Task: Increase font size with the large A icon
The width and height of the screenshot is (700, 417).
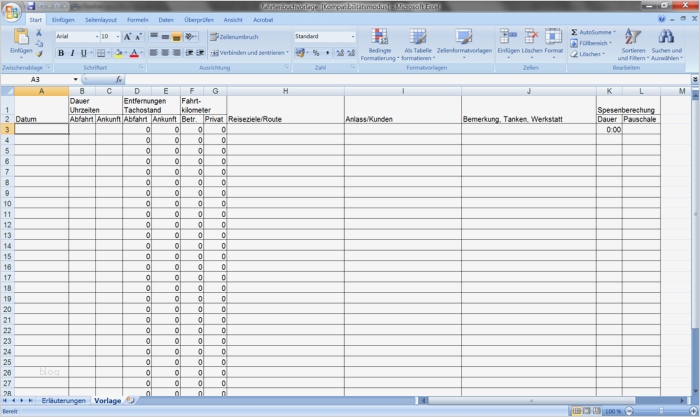Action: [x=127, y=37]
